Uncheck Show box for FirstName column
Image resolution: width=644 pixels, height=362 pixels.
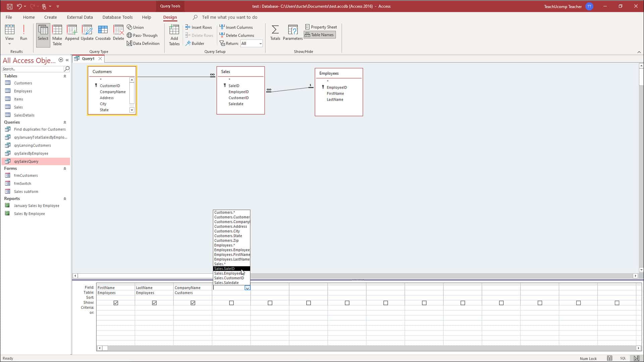116,303
